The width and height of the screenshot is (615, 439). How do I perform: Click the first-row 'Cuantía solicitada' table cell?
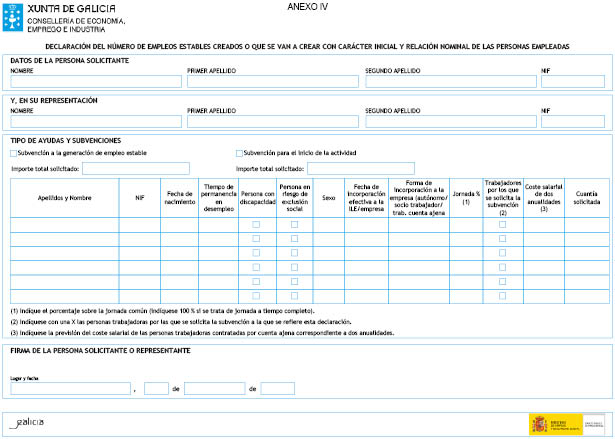pyautogui.click(x=587, y=225)
